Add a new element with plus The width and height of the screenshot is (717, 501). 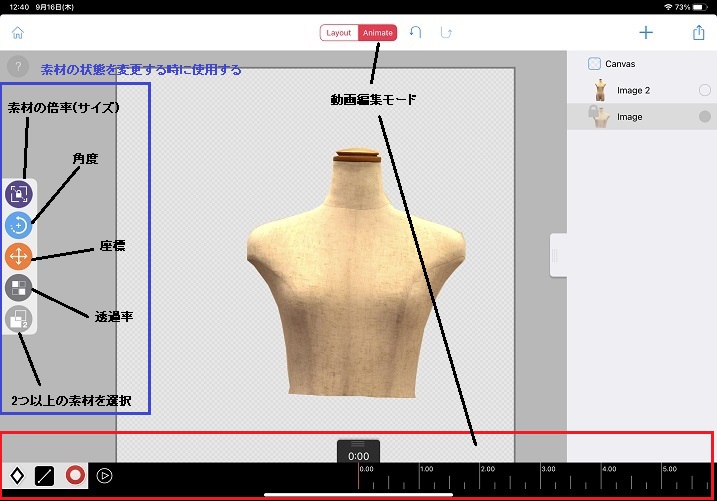646,33
